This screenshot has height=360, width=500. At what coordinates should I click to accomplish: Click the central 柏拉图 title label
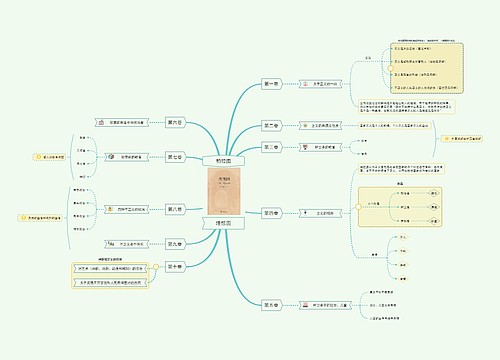(223, 161)
